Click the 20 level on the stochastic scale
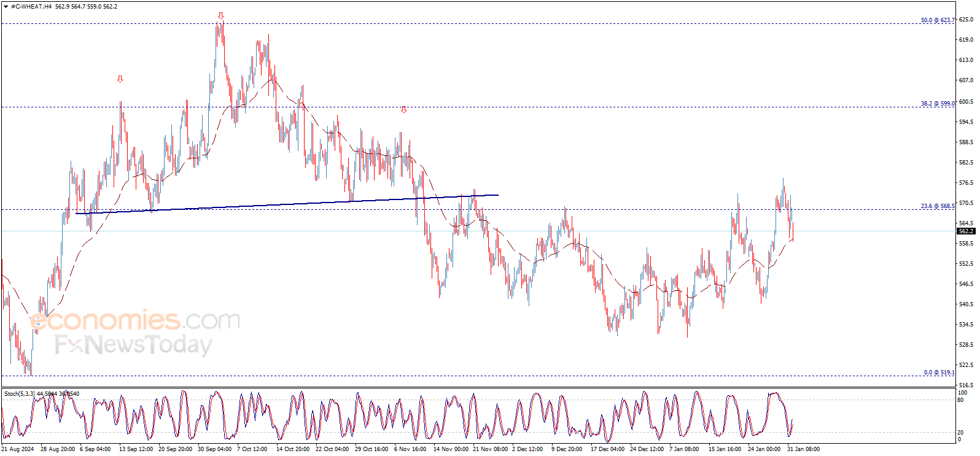Image resolution: width=980 pixels, height=456 pixels. coord(960,433)
